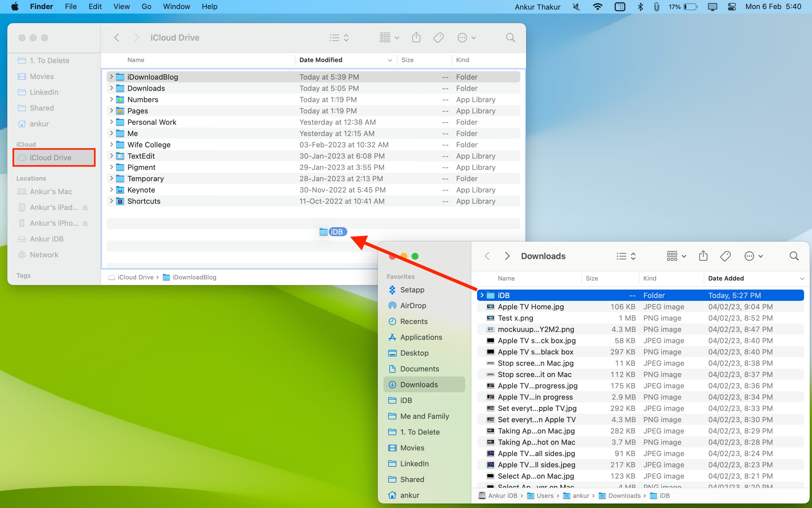The width and height of the screenshot is (812, 508).
Task: Open the File menu
Action: pyautogui.click(x=71, y=7)
